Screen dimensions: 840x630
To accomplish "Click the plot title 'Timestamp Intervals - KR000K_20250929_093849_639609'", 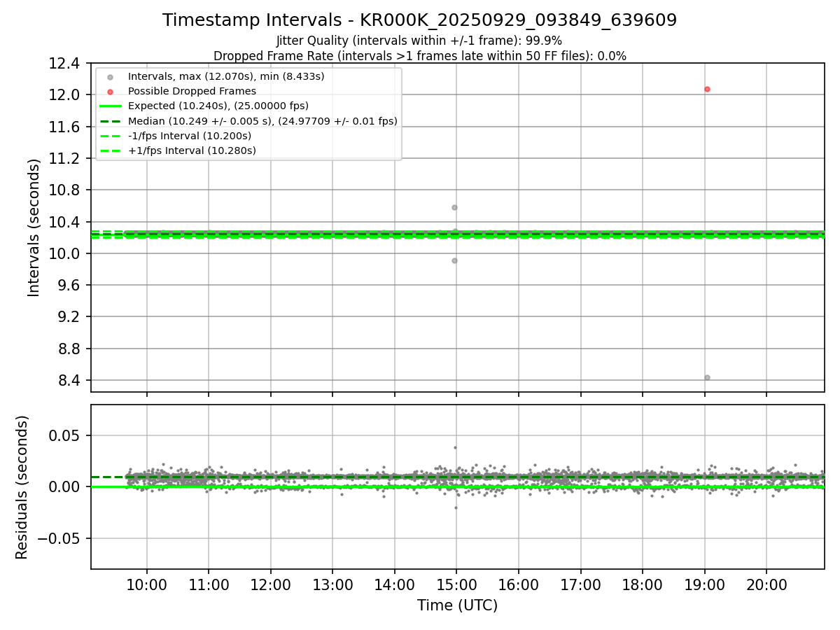I will [x=419, y=20].
